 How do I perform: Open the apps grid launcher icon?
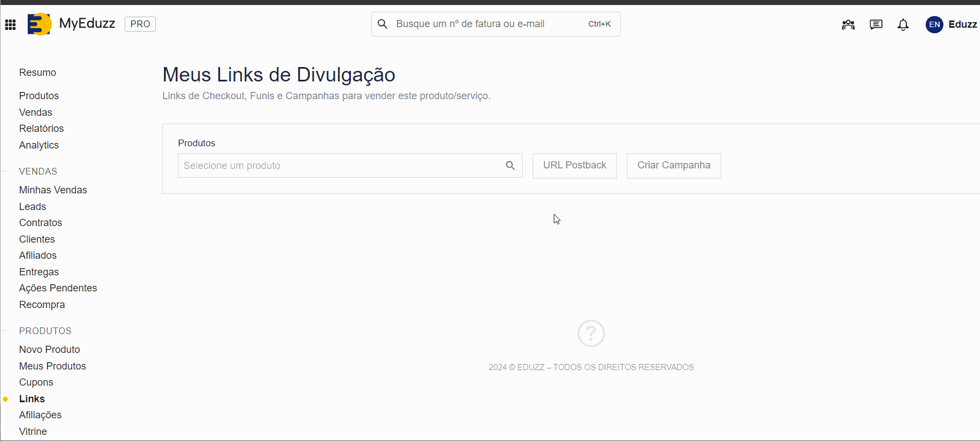coord(11,24)
